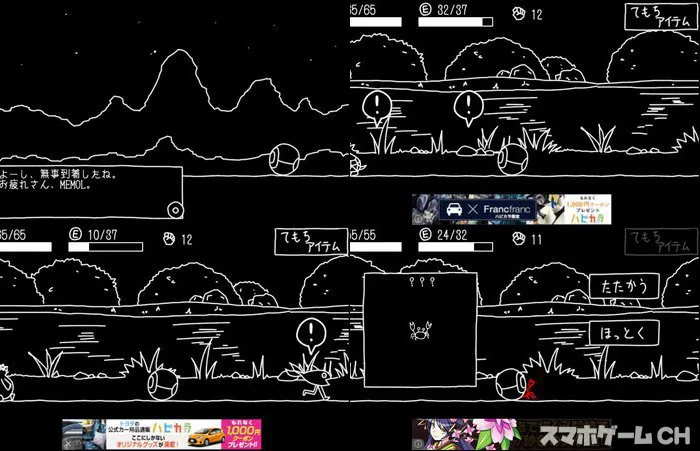Open てもちアイテム in the 10/37 screen
The height and width of the screenshot is (451, 700).
tap(311, 242)
